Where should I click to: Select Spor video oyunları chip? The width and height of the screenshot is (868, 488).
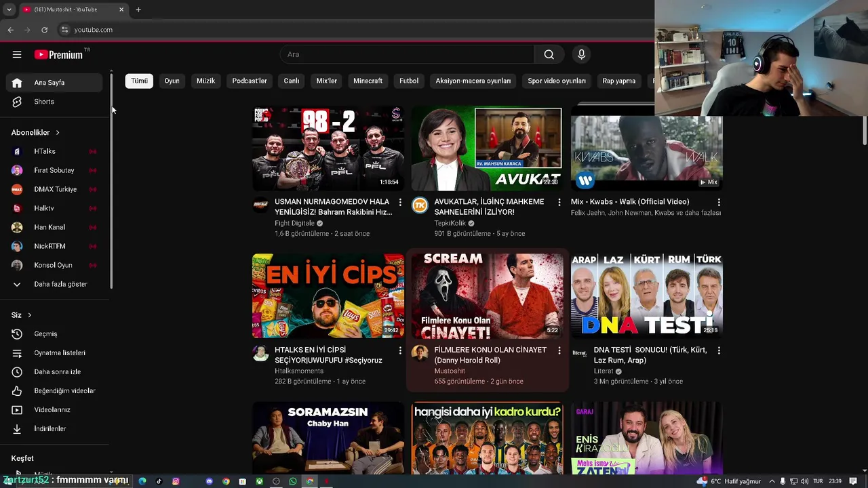click(x=557, y=81)
